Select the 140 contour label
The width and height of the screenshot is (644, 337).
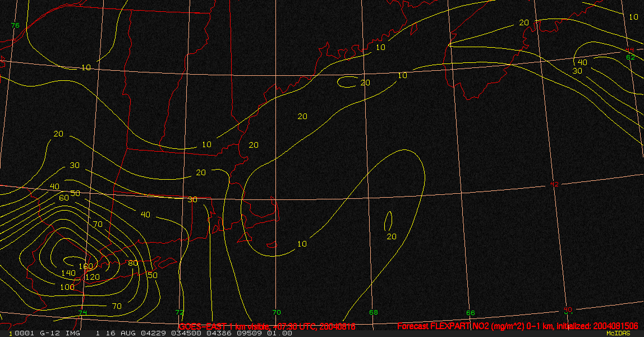[x=68, y=273]
